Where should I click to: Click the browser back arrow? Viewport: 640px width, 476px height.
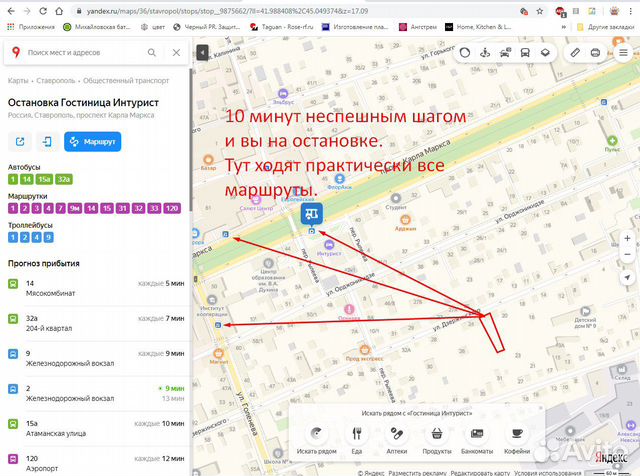click(11, 11)
